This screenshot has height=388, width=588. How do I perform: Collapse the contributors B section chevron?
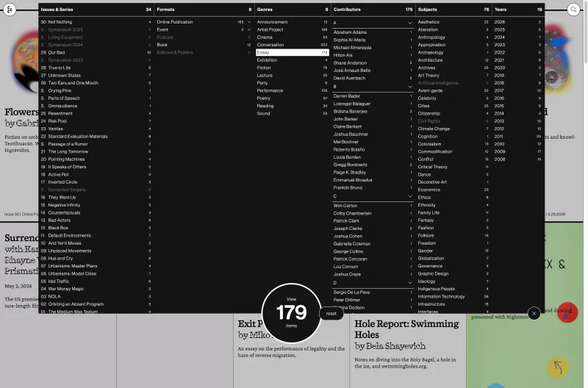point(410,87)
